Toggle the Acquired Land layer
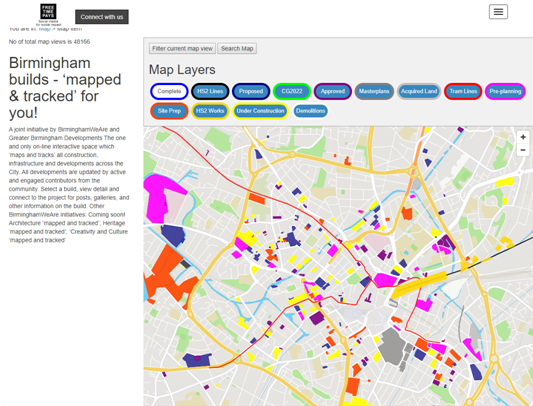The height and width of the screenshot is (406, 533). click(x=419, y=91)
